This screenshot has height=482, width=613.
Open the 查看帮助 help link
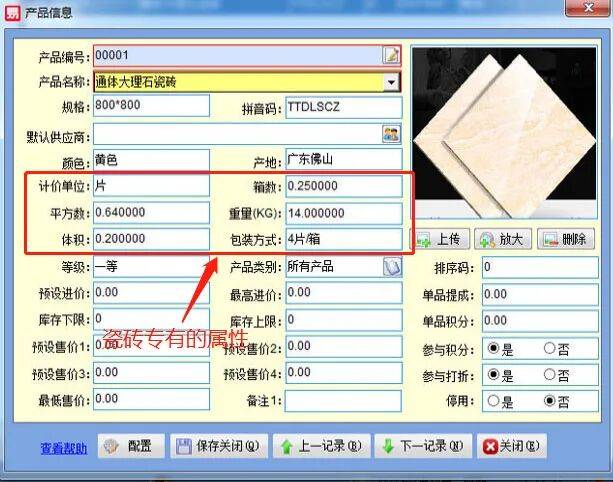63,447
